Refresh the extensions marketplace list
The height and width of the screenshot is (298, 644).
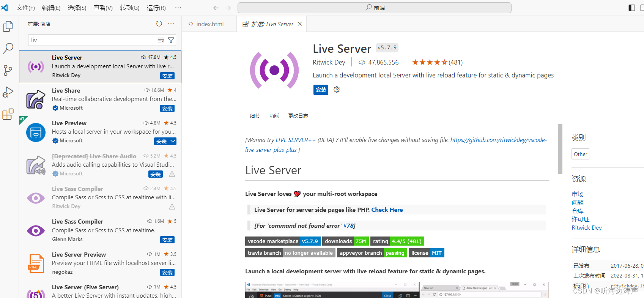159,24
